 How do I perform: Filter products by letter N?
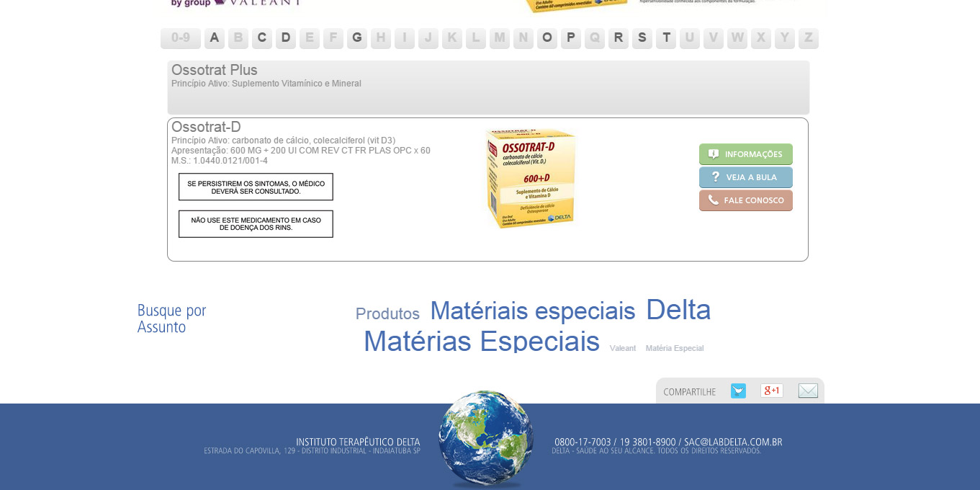tap(523, 38)
